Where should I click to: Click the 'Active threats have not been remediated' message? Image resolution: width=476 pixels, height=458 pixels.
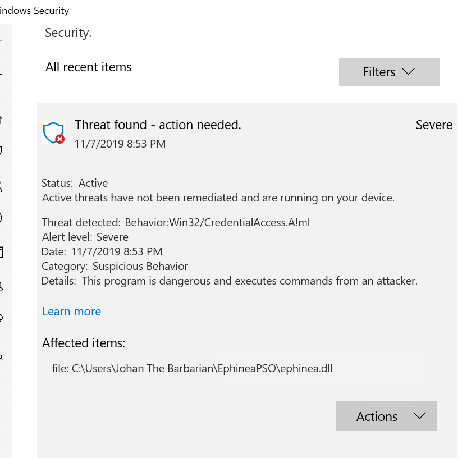[218, 198]
